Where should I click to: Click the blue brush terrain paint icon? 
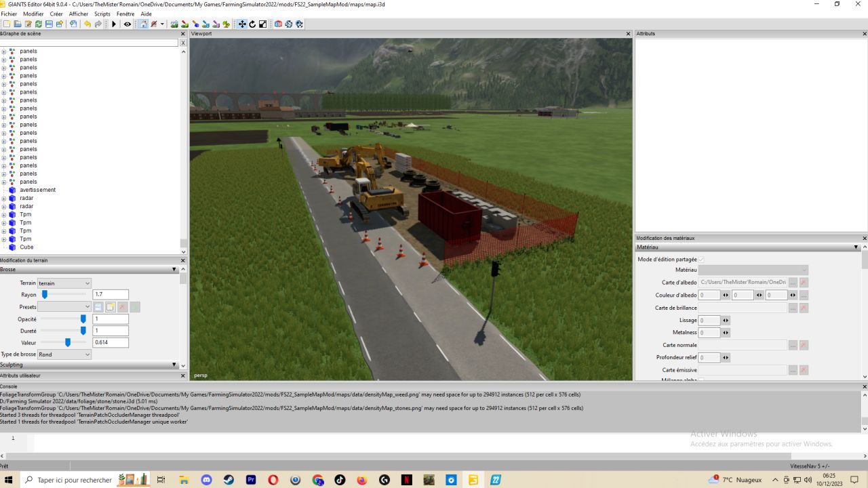(x=195, y=24)
